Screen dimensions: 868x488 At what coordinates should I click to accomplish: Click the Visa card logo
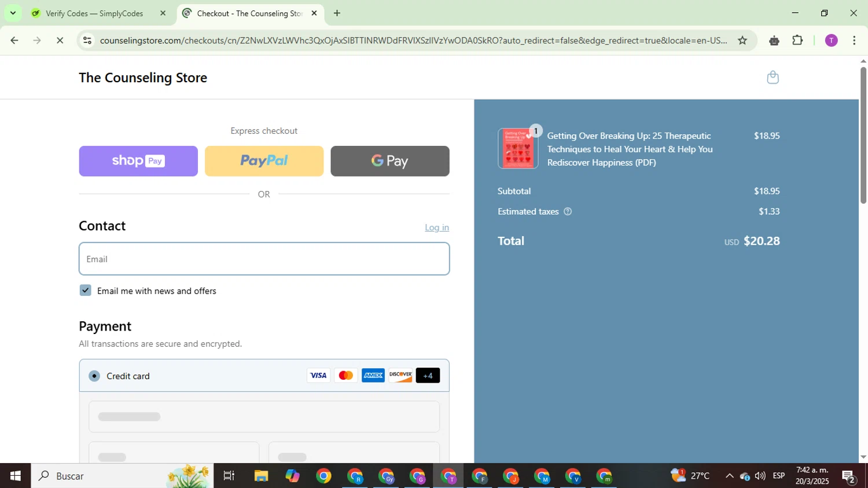tap(318, 376)
